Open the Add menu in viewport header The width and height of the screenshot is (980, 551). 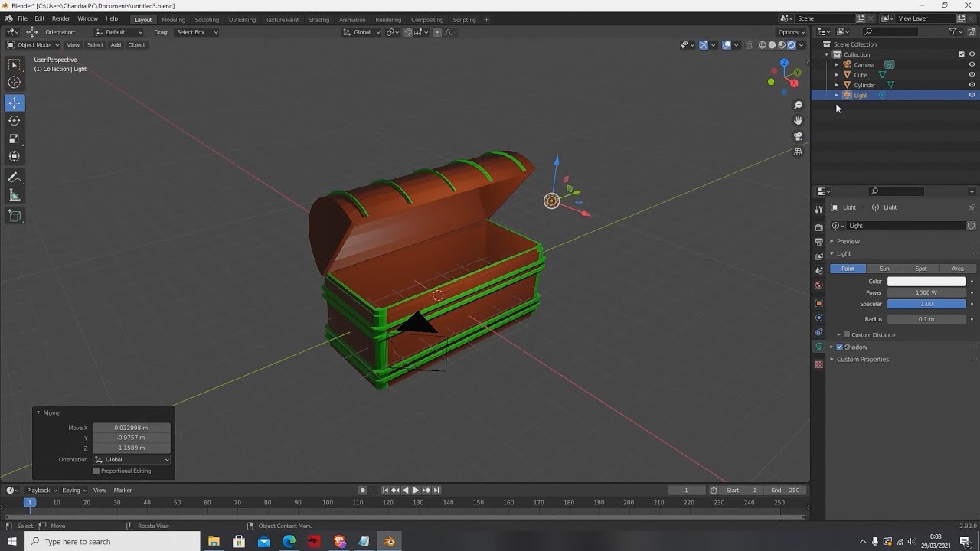pyautogui.click(x=116, y=44)
